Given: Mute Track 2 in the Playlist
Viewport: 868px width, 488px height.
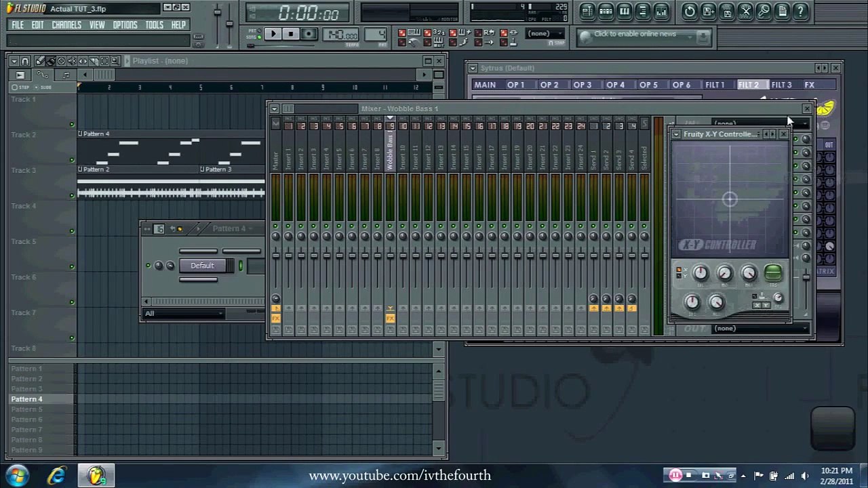Looking at the screenshot, I should pyautogui.click(x=72, y=160).
